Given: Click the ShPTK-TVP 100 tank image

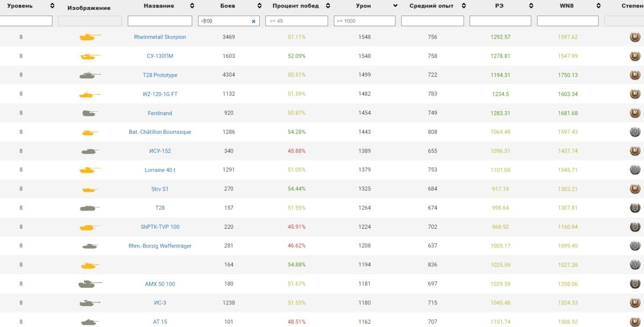Looking at the screenshot, I should coord(90,227).
